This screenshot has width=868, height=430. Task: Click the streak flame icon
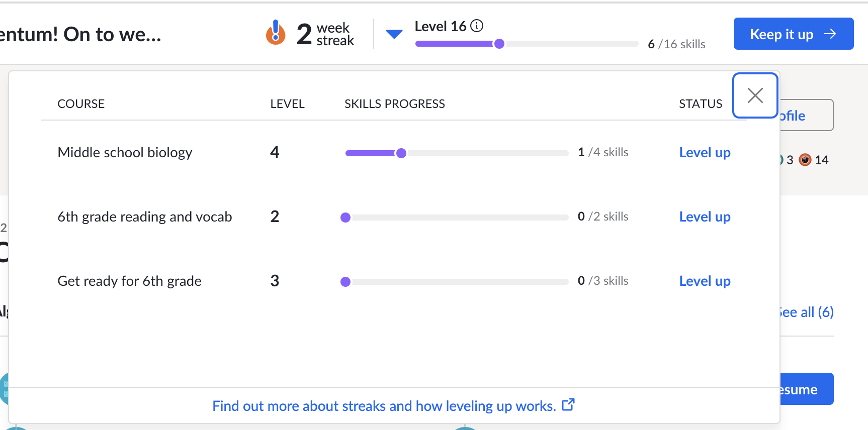pyautogui.click(x=276, y=33)
